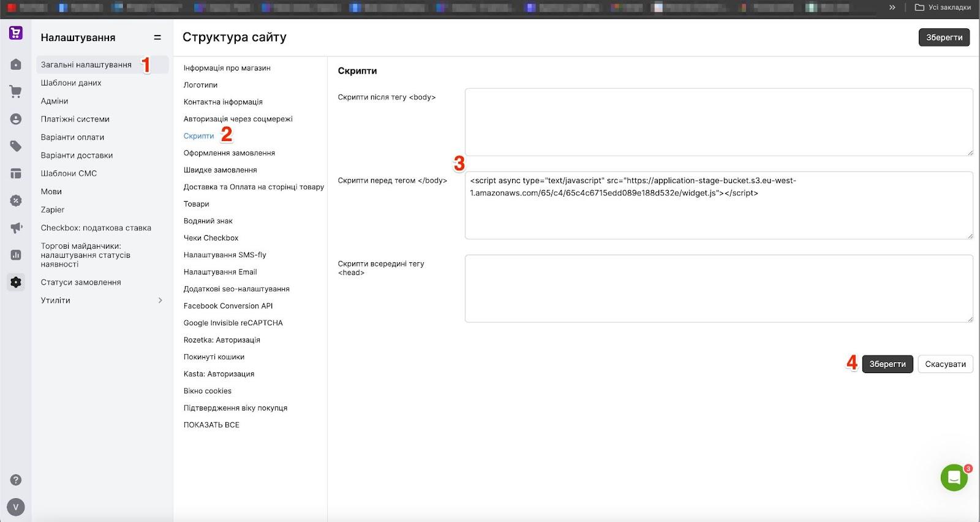Open Додаткові seo-налаштування link
The image size is (980, 522).
236,289
